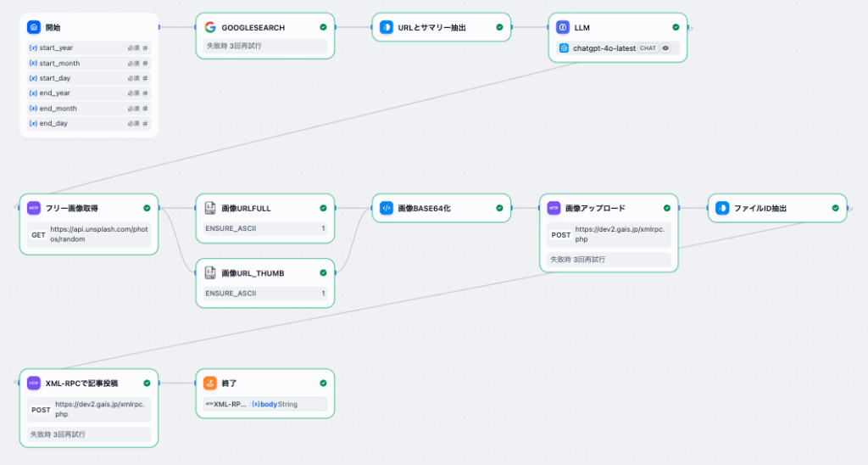The image size is (868, 465).
Task: Click green check status on 画像URL_THUMB node
Action: 323,272
